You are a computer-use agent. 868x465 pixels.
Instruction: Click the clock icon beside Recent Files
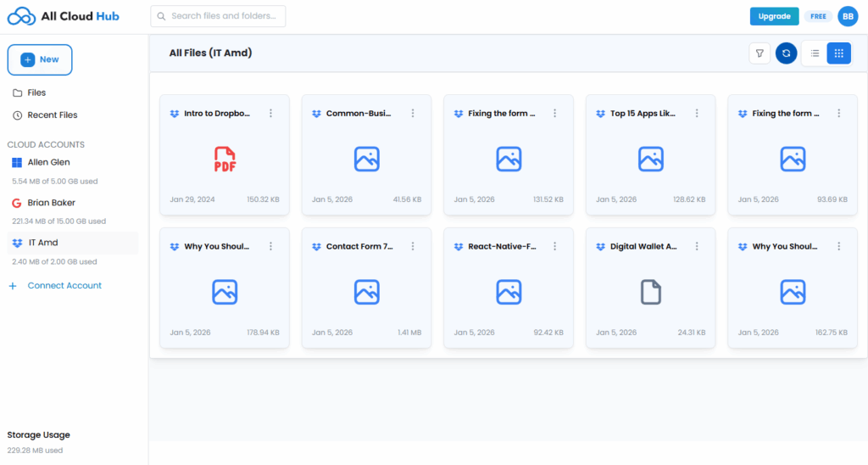pos(18,115)
